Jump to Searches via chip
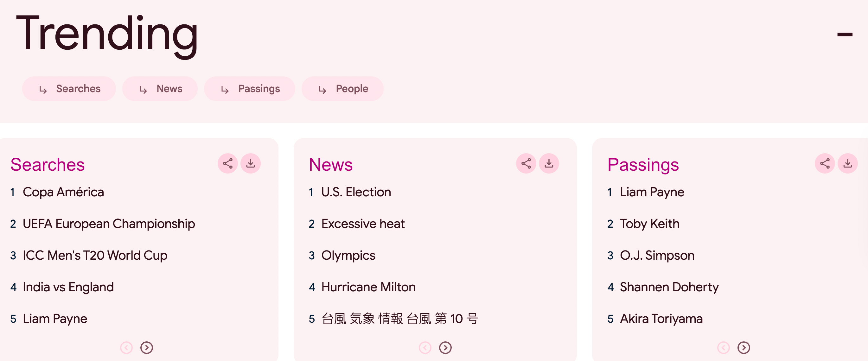Screen dimensions: 868x361 click(x=69, y=89)
